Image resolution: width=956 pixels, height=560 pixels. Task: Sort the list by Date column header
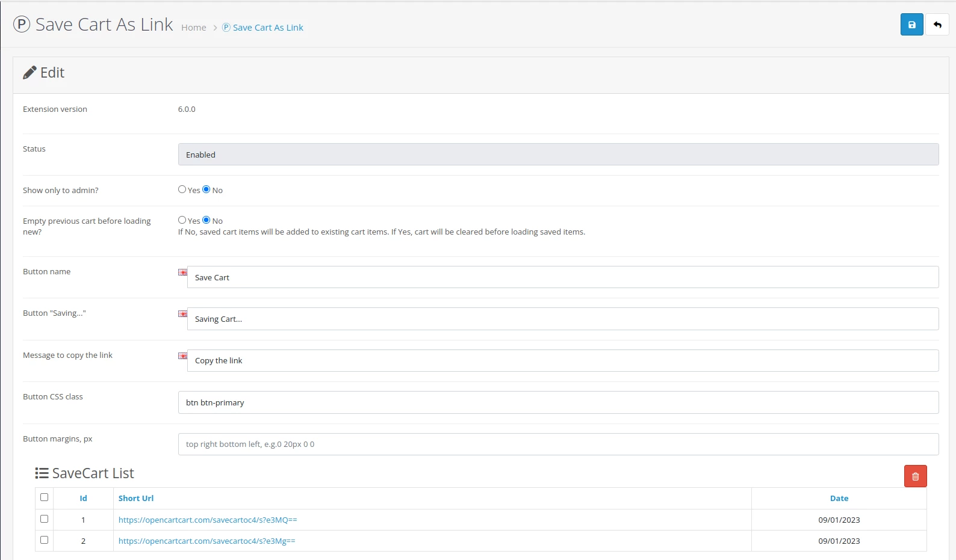tap(839, 499)
